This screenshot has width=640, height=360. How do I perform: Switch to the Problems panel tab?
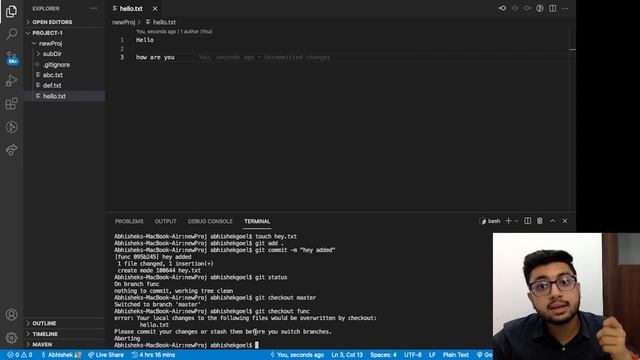129,221
